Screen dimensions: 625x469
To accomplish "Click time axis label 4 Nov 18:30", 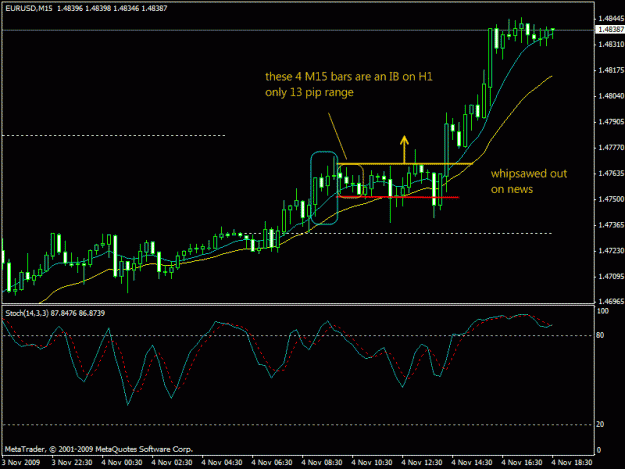I will point(572,463).
